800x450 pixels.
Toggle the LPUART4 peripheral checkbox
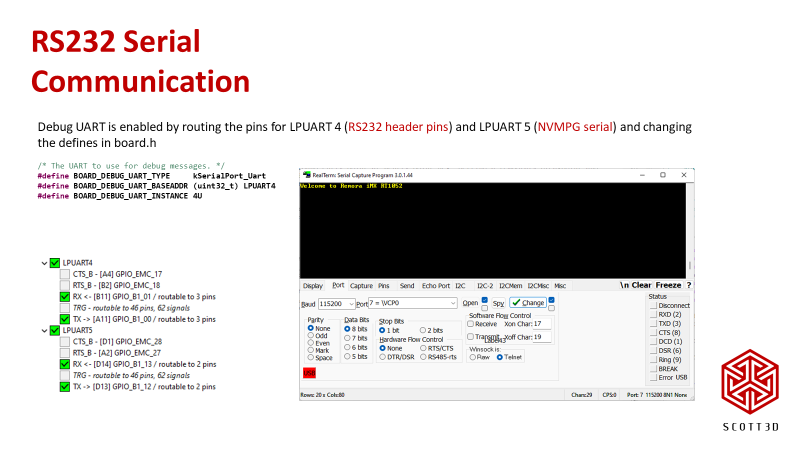pyautogui.click(x=55, y=263)
